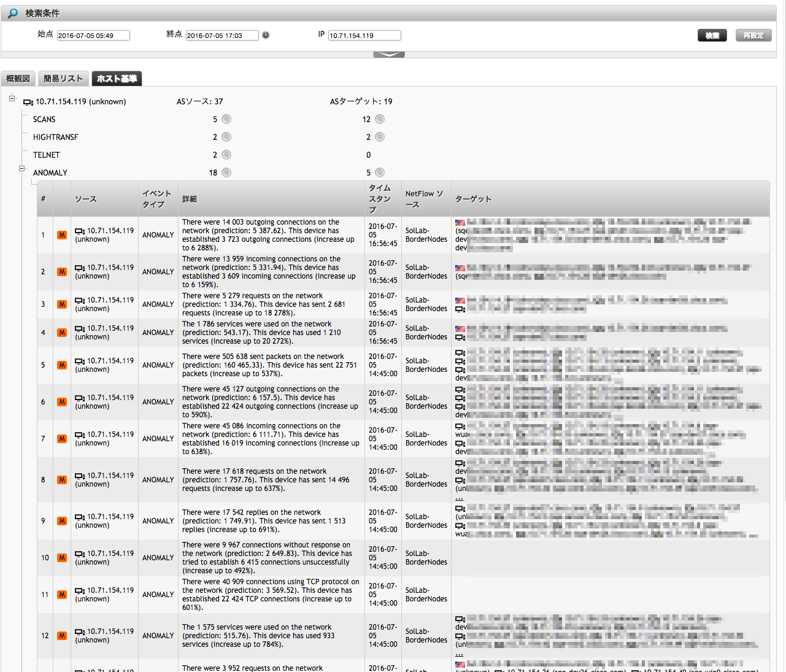Viewport: 786px width, 672px height.
Task: Switch to the 概観図 tab
Action: click(18, 79)
